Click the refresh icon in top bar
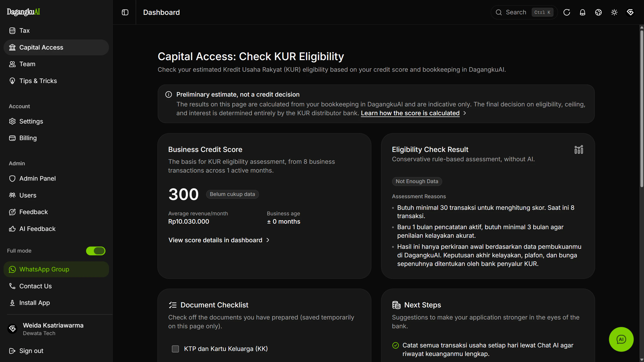This screenshot has height=362, width=644. coord(567,12)
